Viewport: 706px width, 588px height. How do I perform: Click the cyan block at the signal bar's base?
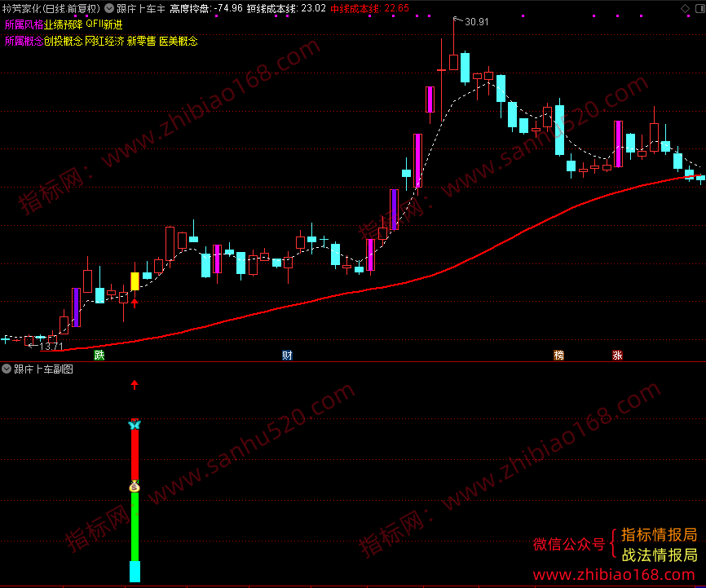click(135, 572)
